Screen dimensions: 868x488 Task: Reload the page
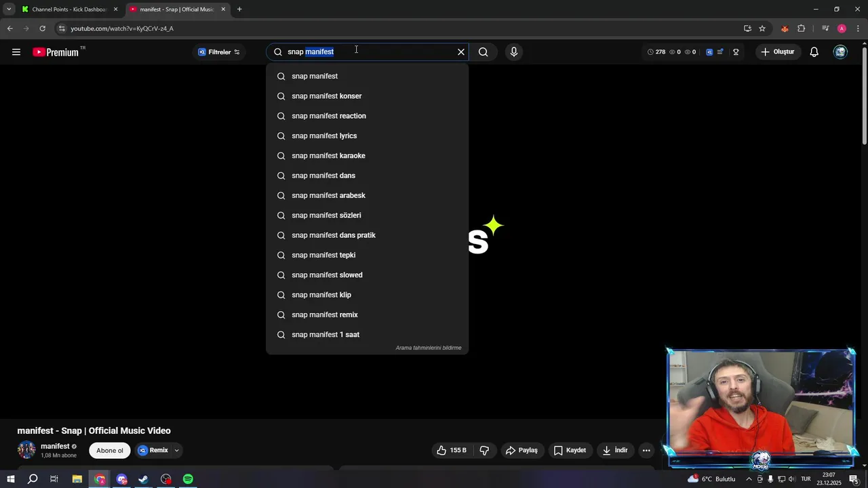click(42, 28)
